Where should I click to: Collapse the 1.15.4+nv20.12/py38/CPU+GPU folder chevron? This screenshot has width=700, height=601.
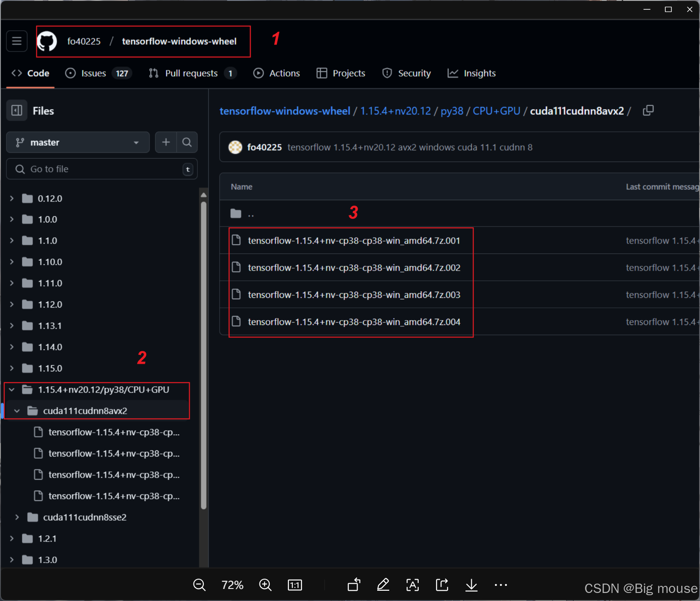[12, 390]
